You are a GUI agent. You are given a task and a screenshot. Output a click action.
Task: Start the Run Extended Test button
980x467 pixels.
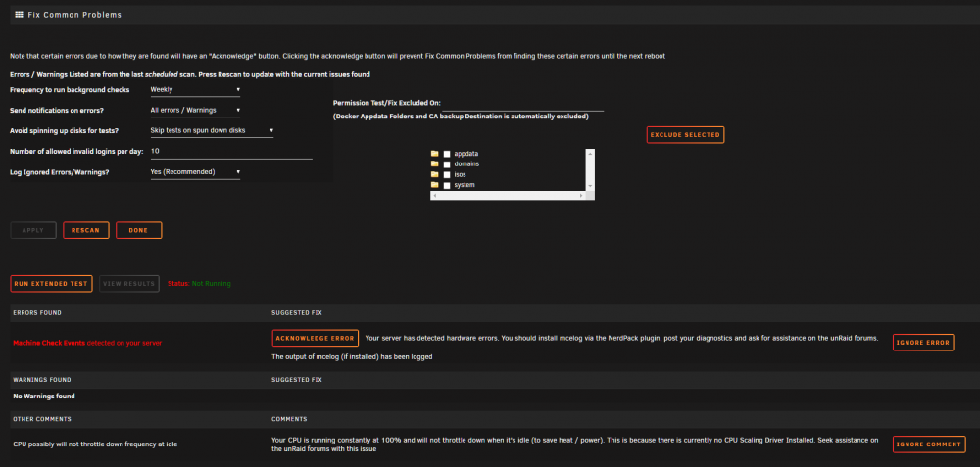pyautogui.click(x=51, y=284)
